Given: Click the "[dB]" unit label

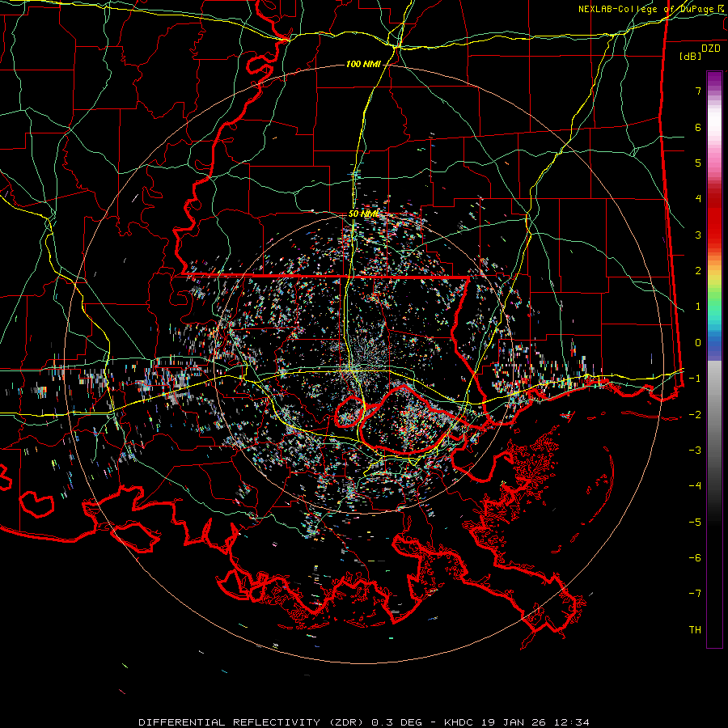Looking at the screenshot, I should (x=691, y=56).
